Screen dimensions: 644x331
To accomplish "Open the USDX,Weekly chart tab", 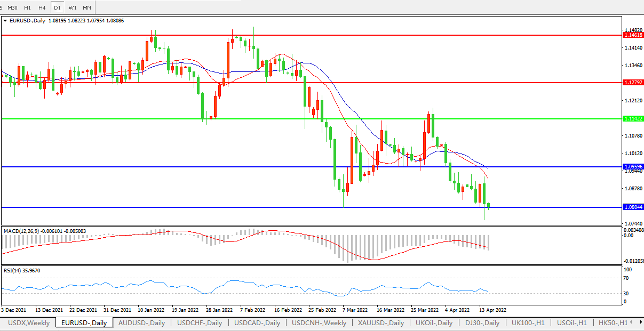I will tap(29, 323).
